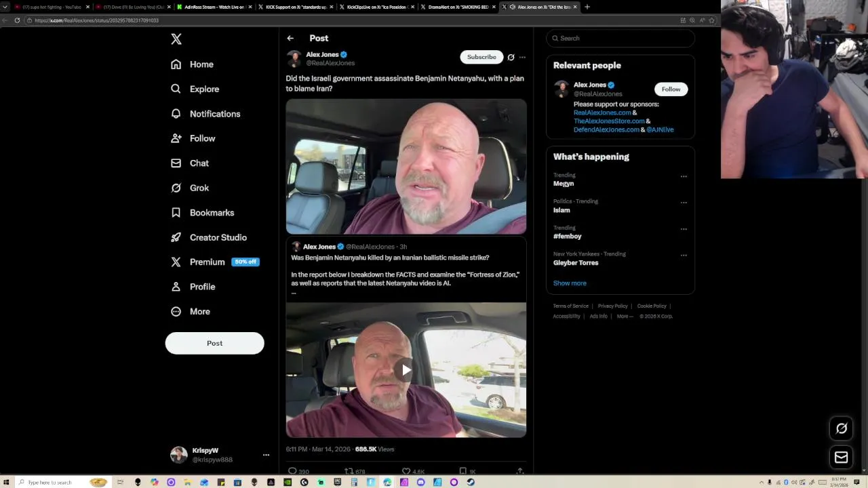Open the Windows Start menu

(6, 483)
